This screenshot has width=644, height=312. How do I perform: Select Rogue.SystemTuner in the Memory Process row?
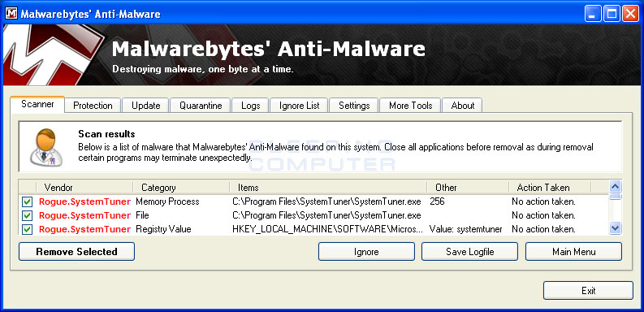pos(84,201)
